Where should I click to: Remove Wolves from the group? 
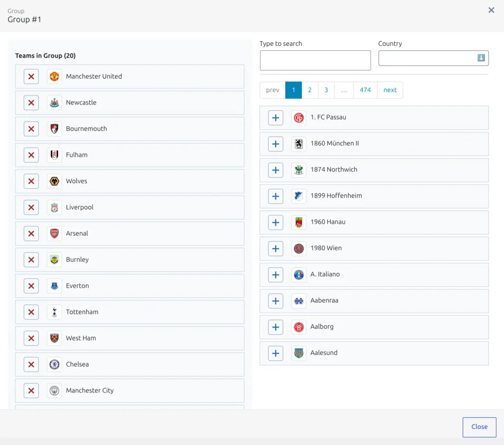[31, 181]
